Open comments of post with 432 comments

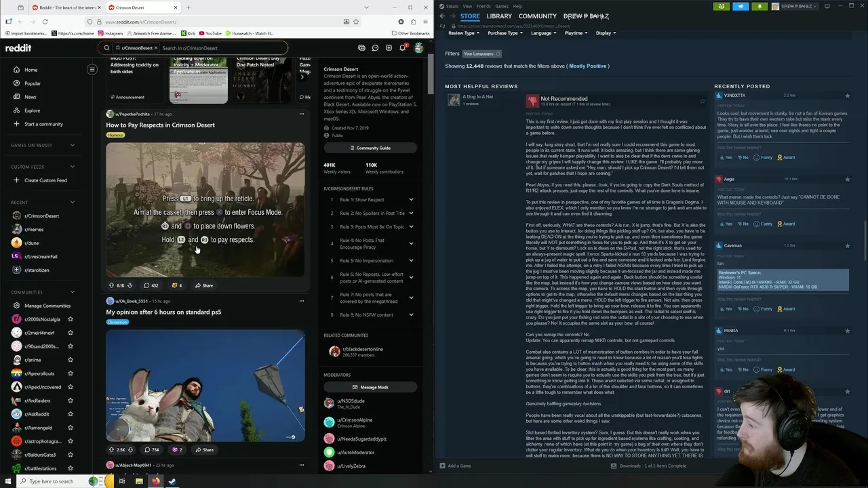(x=151, y=285)
